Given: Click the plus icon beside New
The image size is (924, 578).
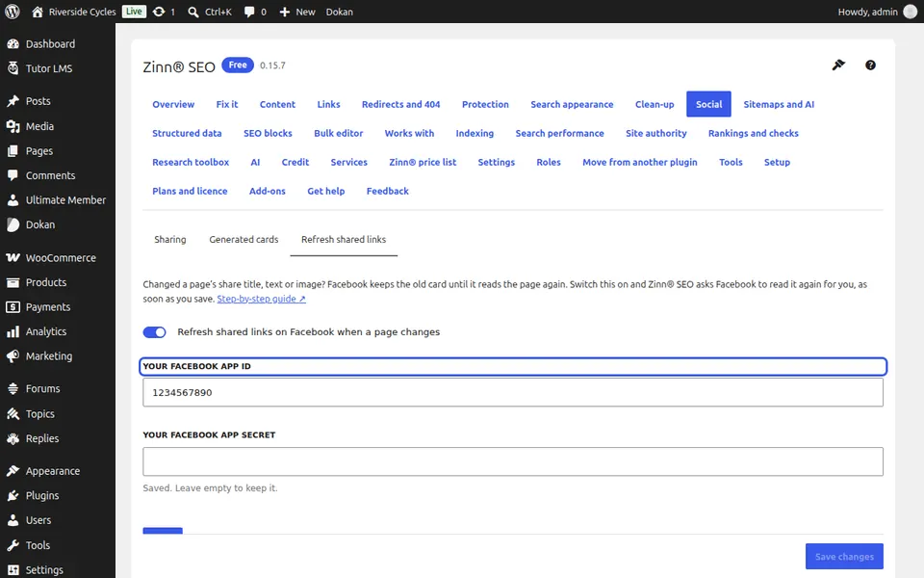Looking at the screenshot, I should tap(285, 12).
